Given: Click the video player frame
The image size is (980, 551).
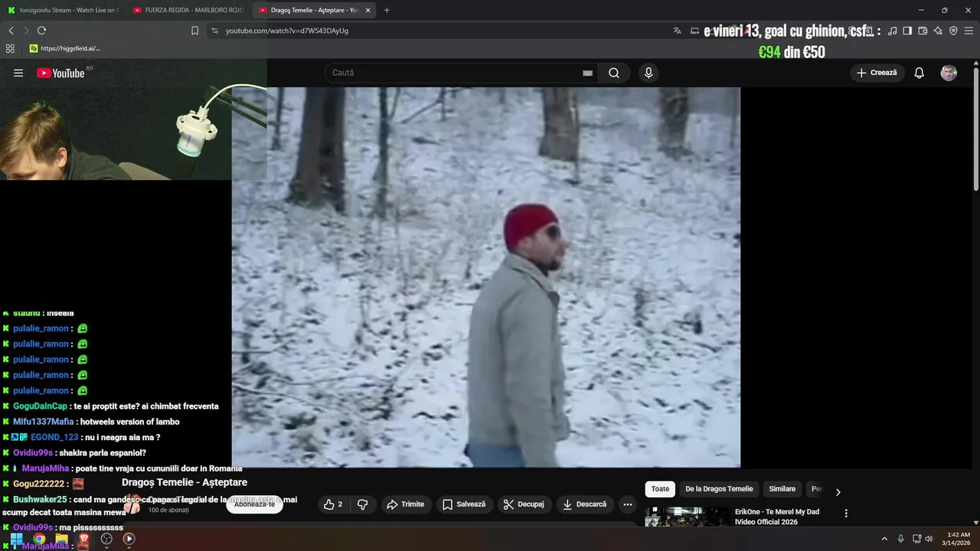Looking at the screenshot, I should pyautogui.click(x=486, y=277).
